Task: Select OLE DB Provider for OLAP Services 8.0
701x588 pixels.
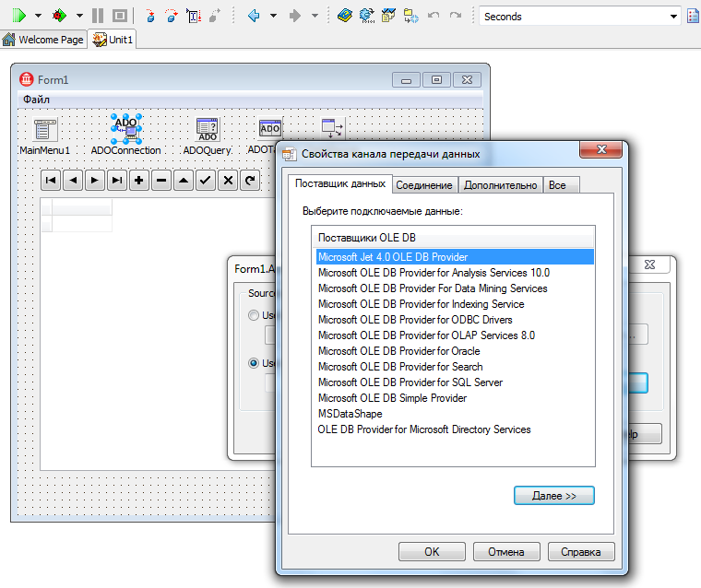Action: (455, 335)
